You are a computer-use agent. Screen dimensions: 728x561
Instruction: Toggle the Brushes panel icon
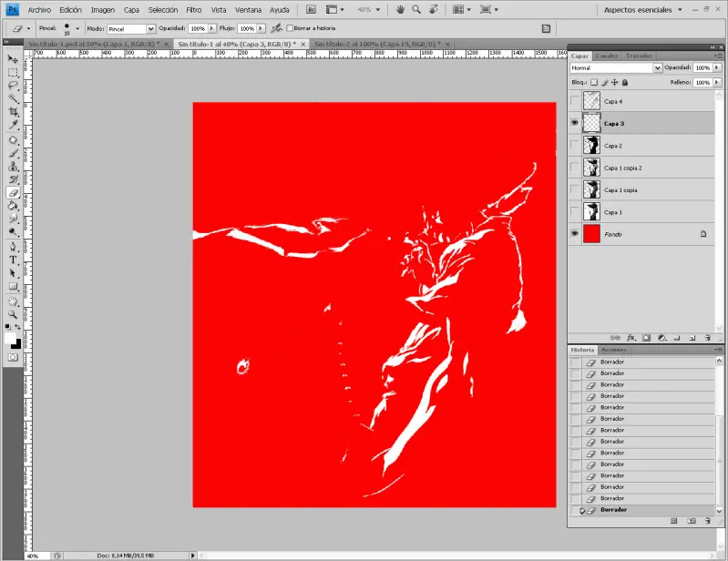click(x=546, y=28)
